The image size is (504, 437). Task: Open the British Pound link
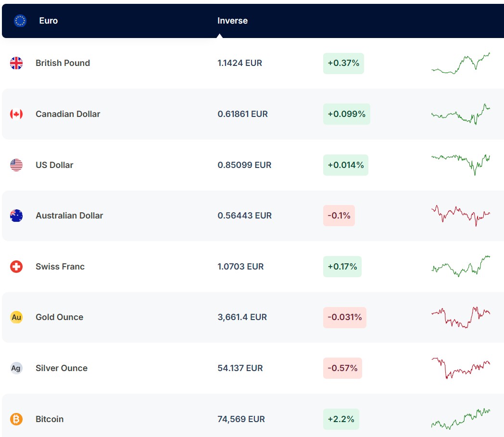pyautogui.click(x=63, y=63)
